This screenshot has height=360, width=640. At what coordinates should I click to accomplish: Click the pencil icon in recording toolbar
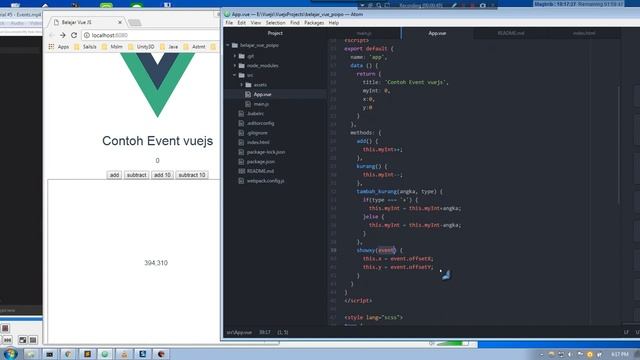(453, 5)
